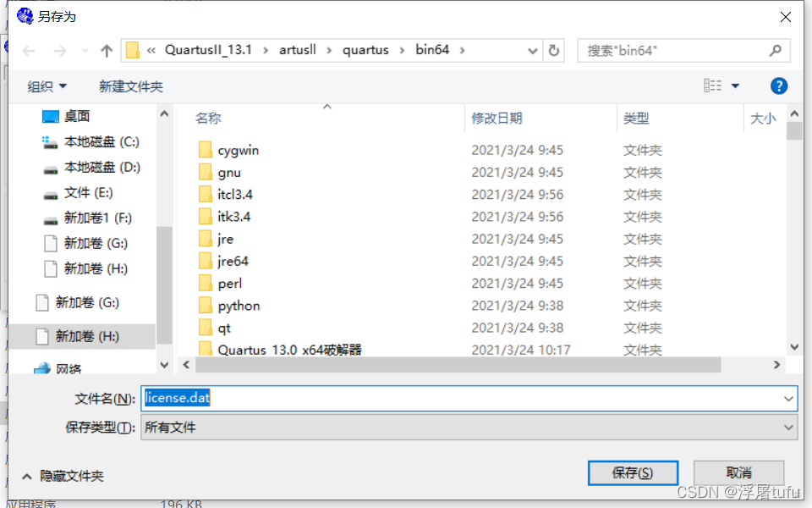Sort by 名称 column header
Image resolution: width=812 pixels, height=508 pixels.
click(208, 119)
